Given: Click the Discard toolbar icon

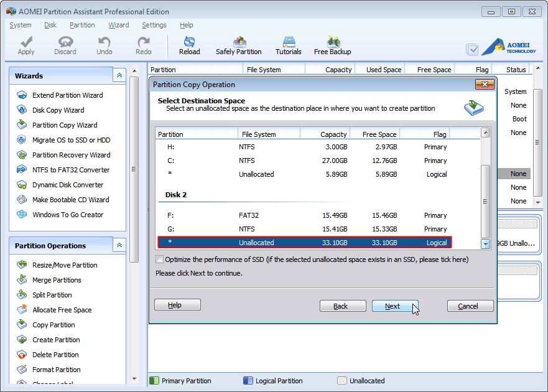Looking at the screenshot, I should tap(65, 45).
